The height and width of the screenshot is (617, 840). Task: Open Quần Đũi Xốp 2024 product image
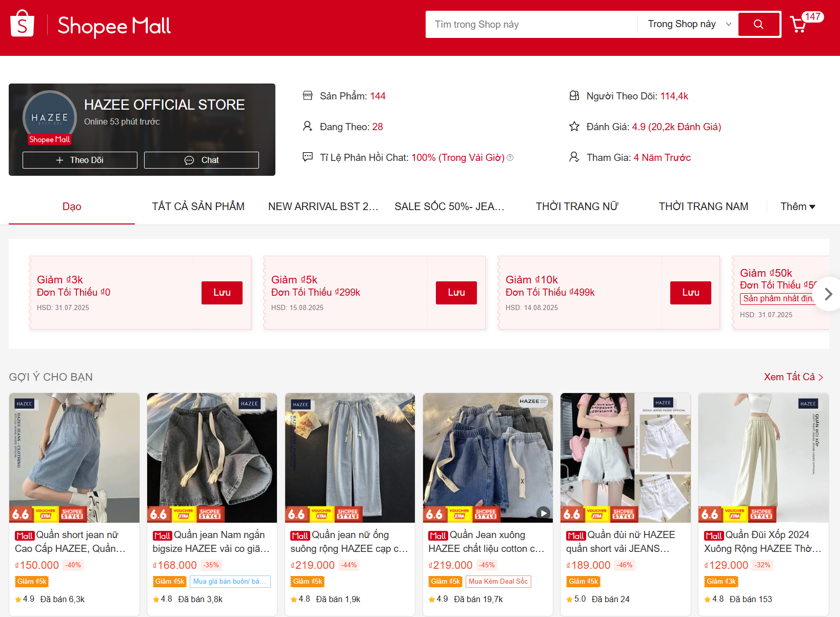pyautogui.click(x=764, y=458)
